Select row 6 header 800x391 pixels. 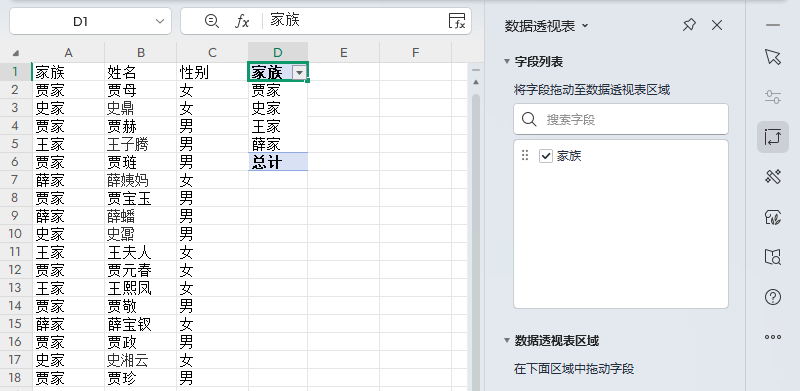coord(16,162)
